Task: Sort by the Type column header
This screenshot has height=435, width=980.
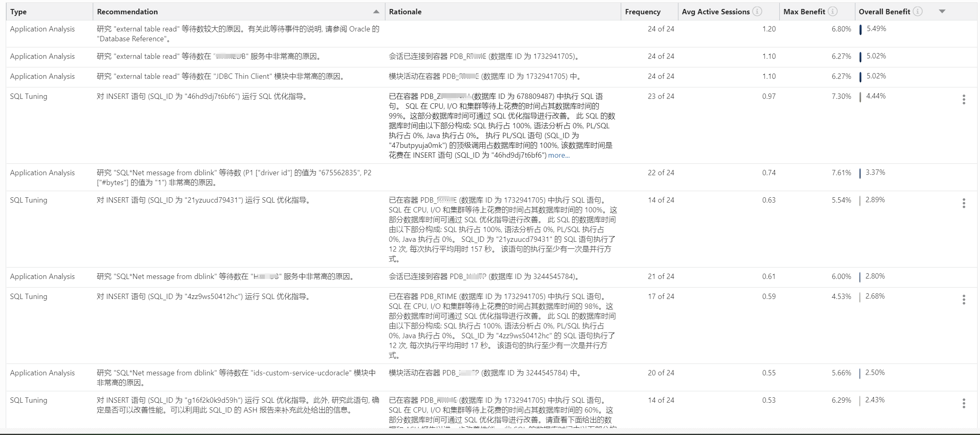Action: coord(18,12)
